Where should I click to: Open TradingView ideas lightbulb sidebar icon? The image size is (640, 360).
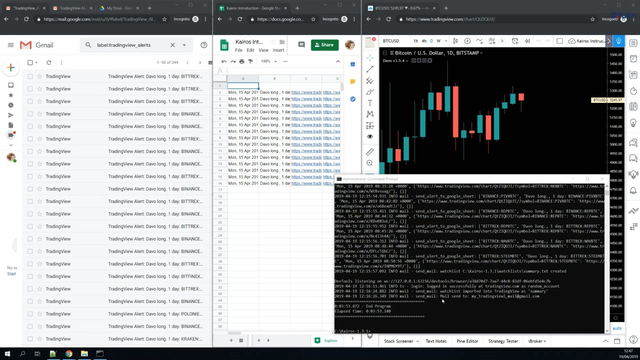tap(633, 122)
